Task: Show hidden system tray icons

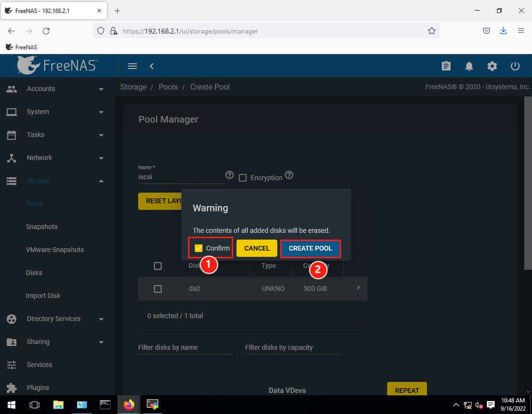Action: (x=456, y=405)
